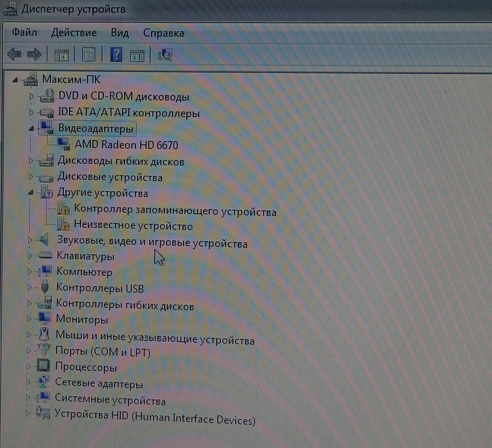This screenshot has width=492, height=448.
Task: Select Устройства HID (Human Interface Devices) label
Action: click(155, 418)
